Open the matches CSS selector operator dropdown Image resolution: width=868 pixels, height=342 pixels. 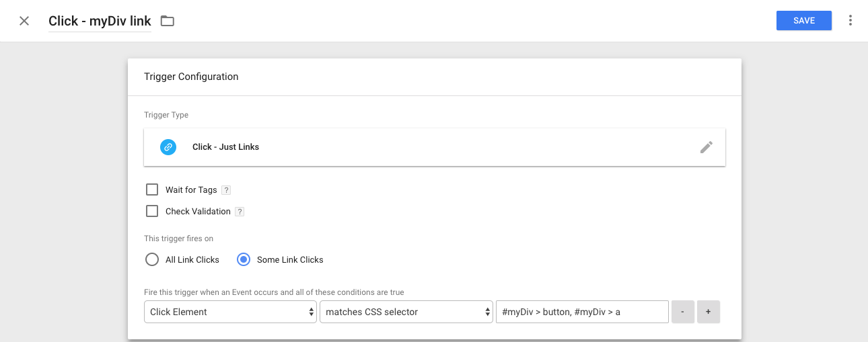[406, 312]
